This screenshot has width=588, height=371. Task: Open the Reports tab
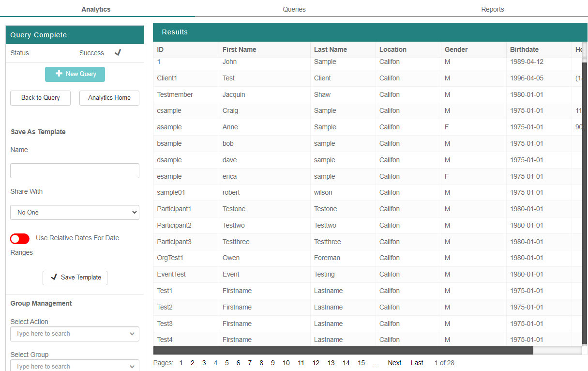[x=492, y=9]
